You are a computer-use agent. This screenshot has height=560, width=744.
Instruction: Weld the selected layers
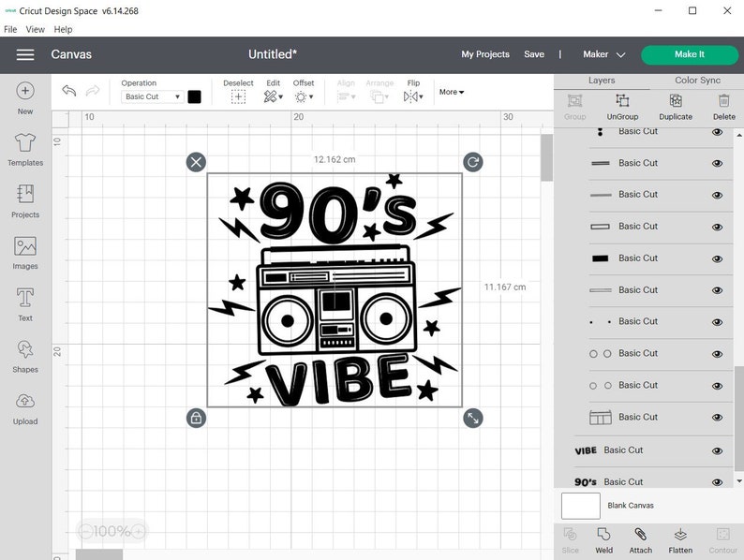tap(603, 540)
